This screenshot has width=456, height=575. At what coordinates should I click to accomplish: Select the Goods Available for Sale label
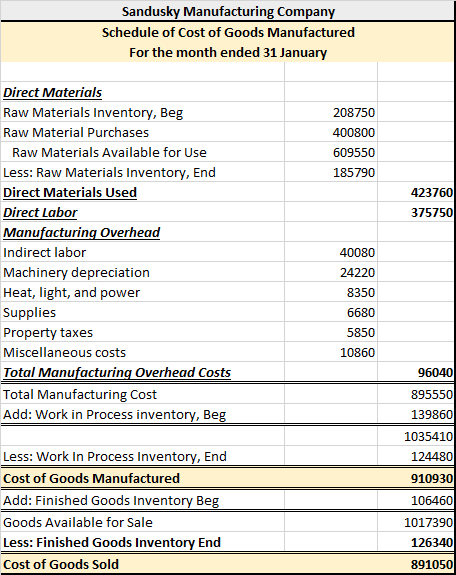click(78, 522)
